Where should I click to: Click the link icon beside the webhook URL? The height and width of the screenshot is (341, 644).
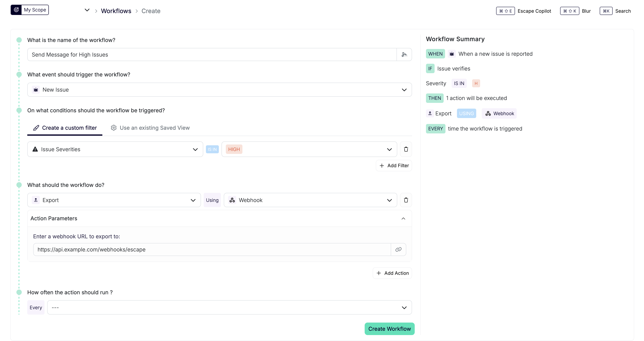[398, 249]
